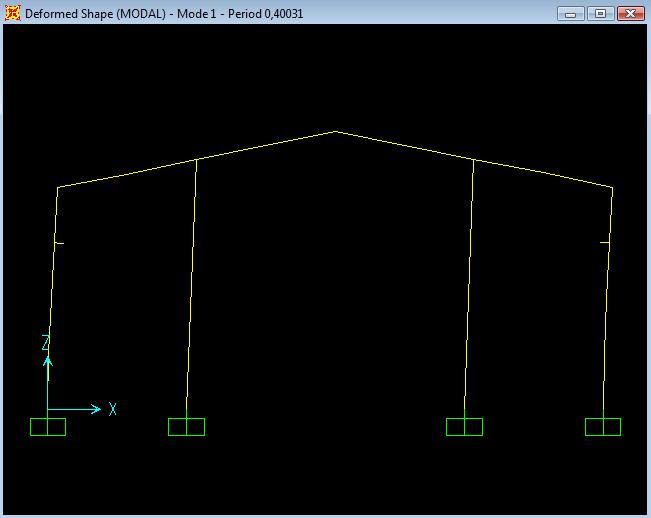This screenshot has height=518, width=651.
Task: Select the roof ridge apex joint
Action: (335, 132)
